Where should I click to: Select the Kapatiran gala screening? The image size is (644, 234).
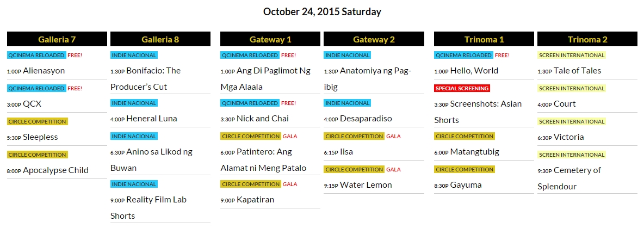[x=255, y=200]
